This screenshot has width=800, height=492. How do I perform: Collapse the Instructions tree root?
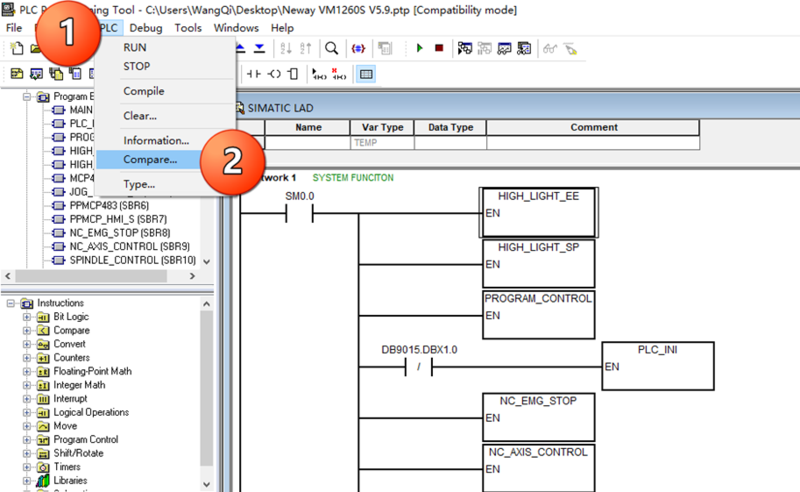10,303
